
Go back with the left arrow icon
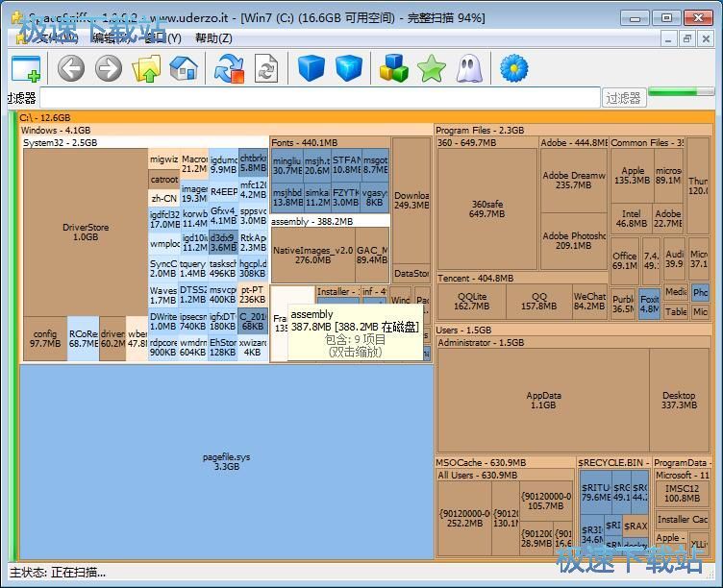click(71, 68)
